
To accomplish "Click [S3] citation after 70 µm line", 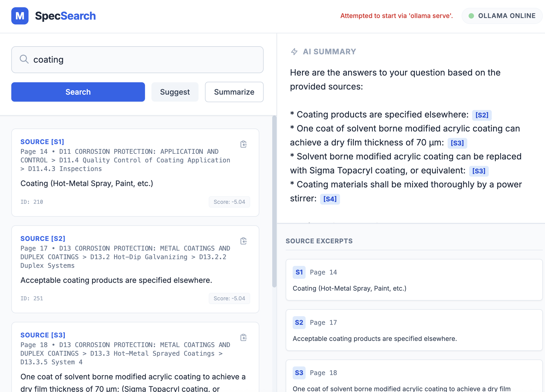I will tap(457, 143).
